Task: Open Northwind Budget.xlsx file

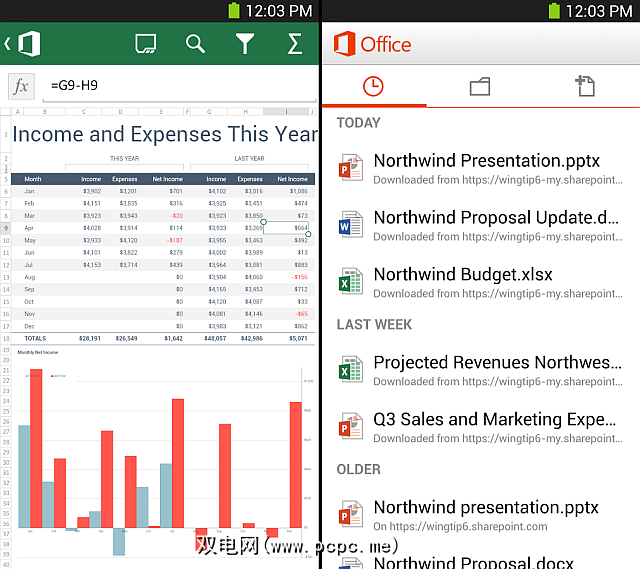Action: (x=480, y=282)
